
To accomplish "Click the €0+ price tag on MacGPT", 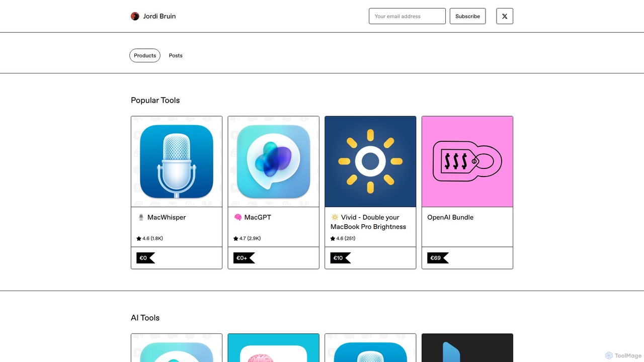I will 244,258.
